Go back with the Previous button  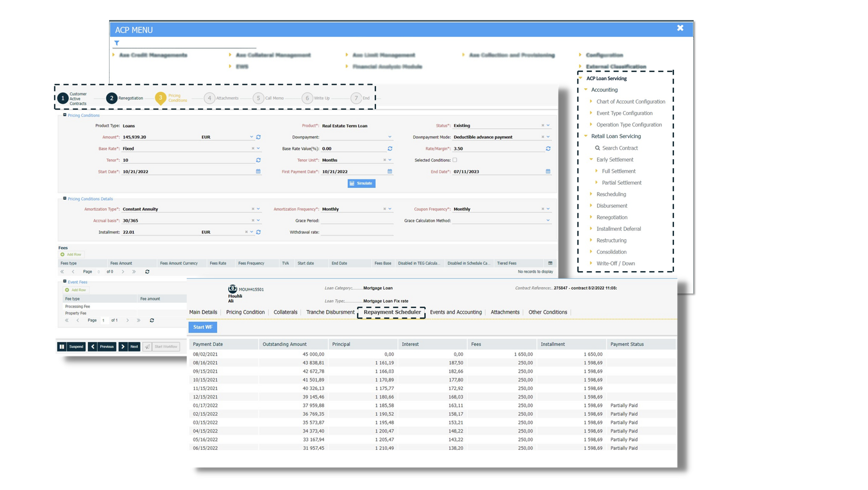click(102, 347)
